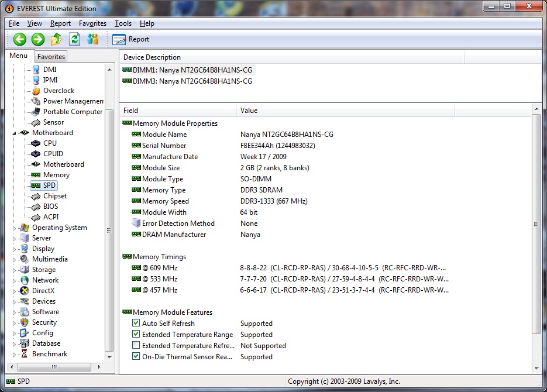Click the tree panel horizontal scrollbar thumb
This screenshot has height=392, width=547.
click(54, 367)
